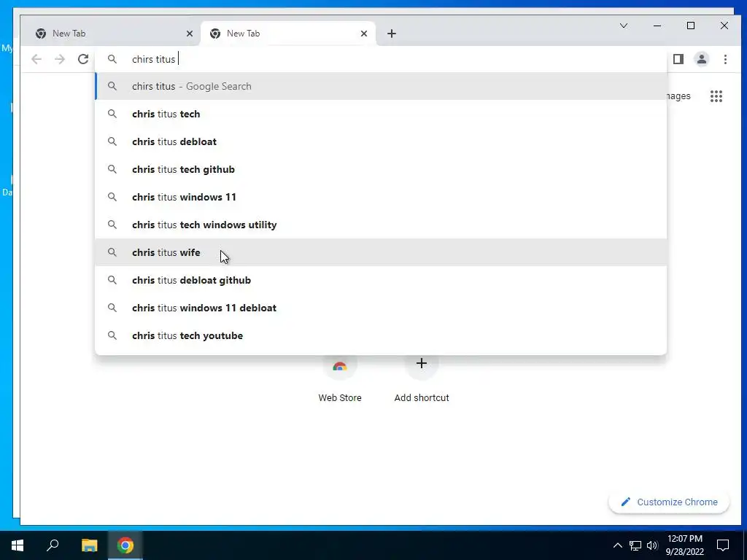
Task: Reload the page with the refresh icon
Action: [83, 59]
